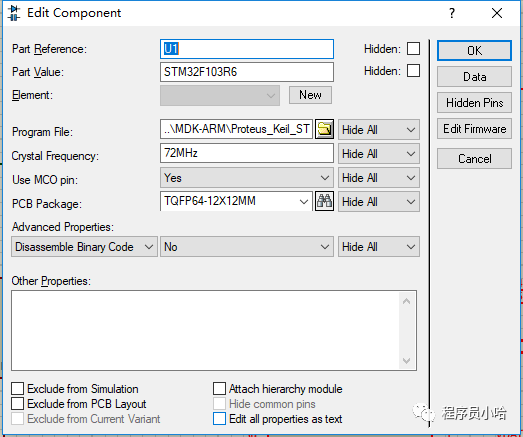Click the Edit Component dialog title icon
The image size is (523, 437).
tap(14, 13)
